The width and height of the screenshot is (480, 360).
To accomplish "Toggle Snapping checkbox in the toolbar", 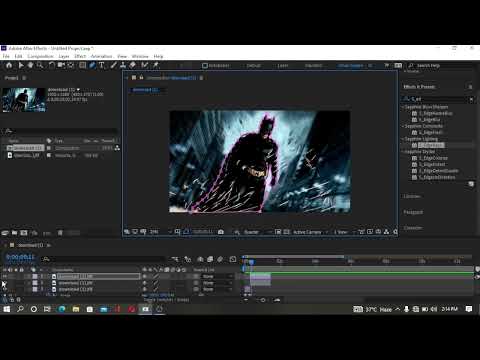I will [x=205, y=66].
